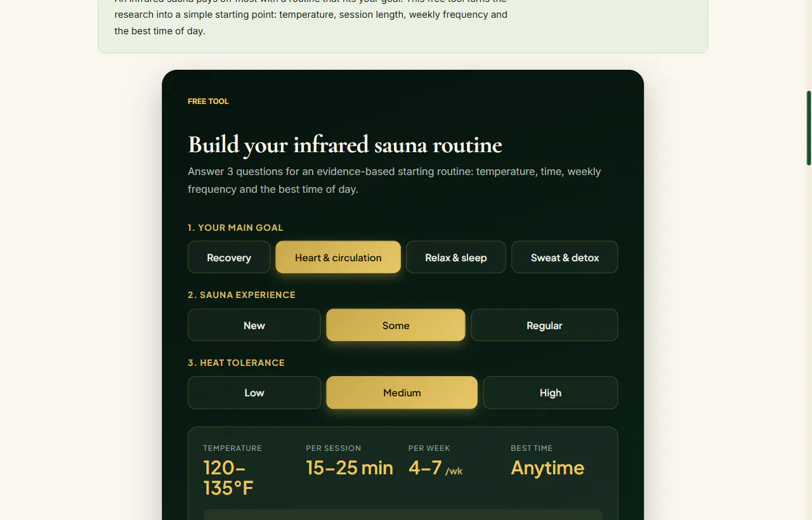Set sauna experience to New
Screen dimensions: 812x520
coord(254,325)
